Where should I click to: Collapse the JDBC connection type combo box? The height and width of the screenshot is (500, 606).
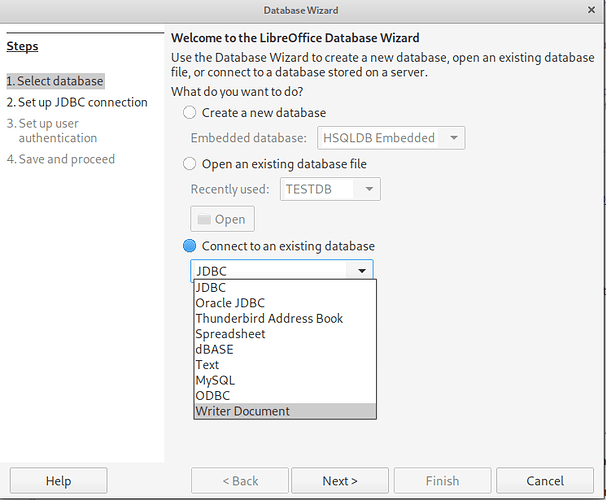click(282, 270)
